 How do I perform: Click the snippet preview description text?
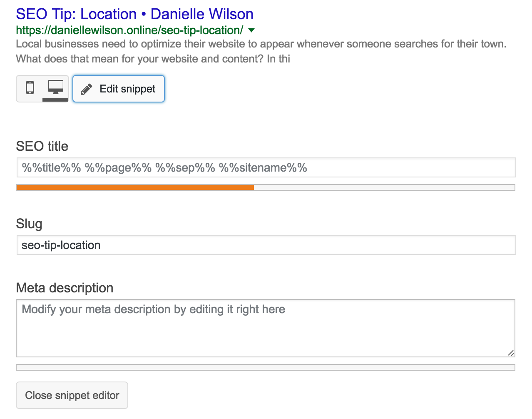point(261,51)
